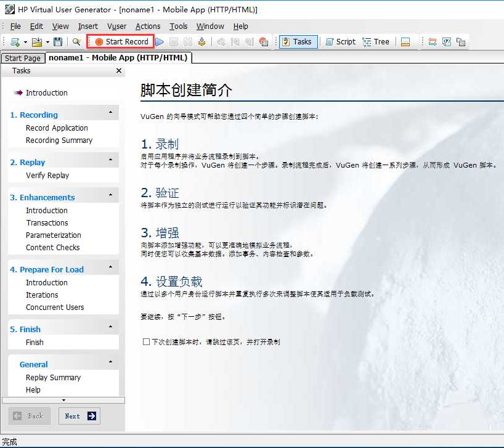Click the greyed toolbar icon right of Compile
Screen dimensions: 504x448
pyautogui.click(x=221, y=42)
